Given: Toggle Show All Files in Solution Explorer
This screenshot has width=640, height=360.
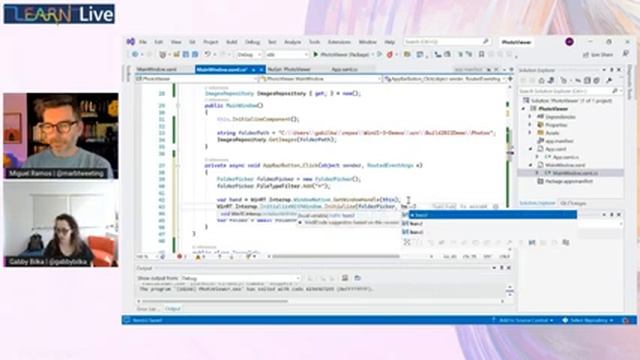Looking at the screenshot, I should pos(596,80).
